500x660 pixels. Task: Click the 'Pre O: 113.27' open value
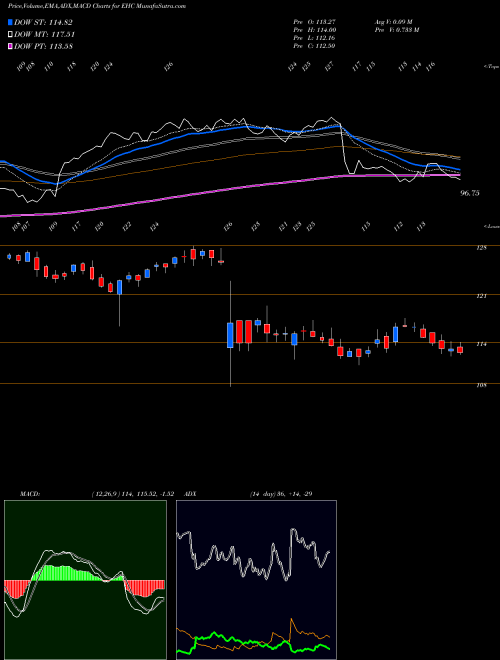tap(314, 22)
